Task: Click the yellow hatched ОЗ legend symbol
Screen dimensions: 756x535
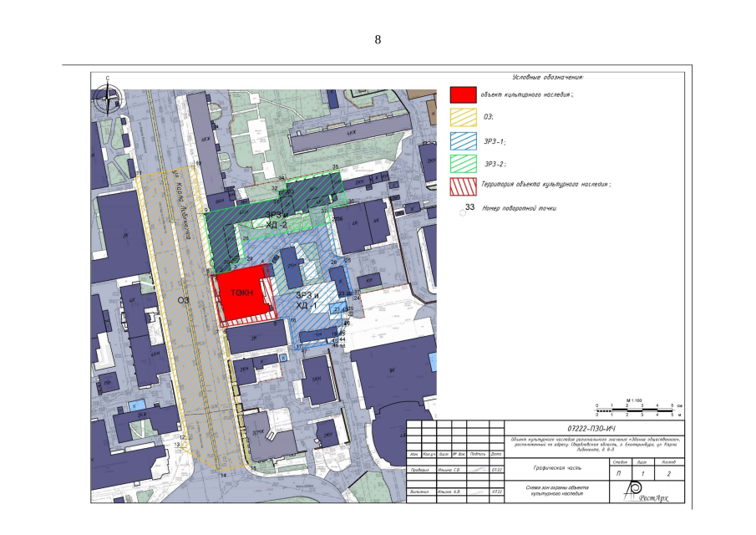Action: [463, 118]
